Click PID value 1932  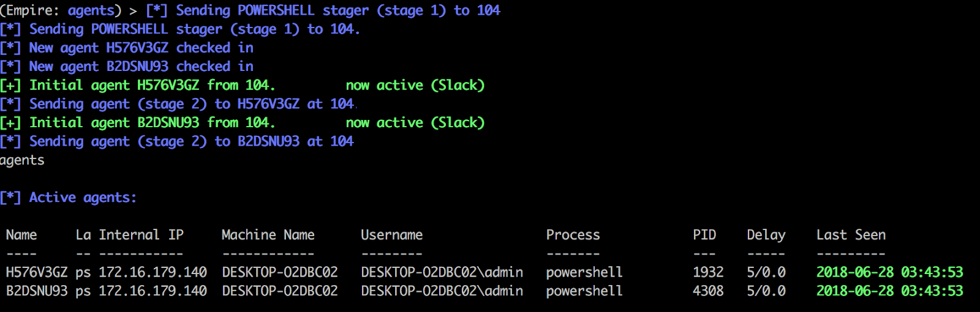point(708,272)
